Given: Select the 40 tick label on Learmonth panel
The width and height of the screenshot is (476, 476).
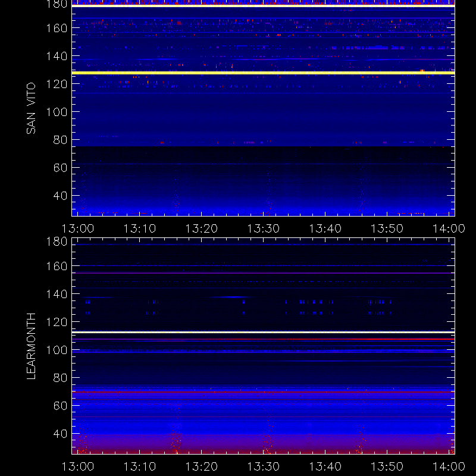Looking at the screenshot, I should pyautogui.click(x=60, y=434).
